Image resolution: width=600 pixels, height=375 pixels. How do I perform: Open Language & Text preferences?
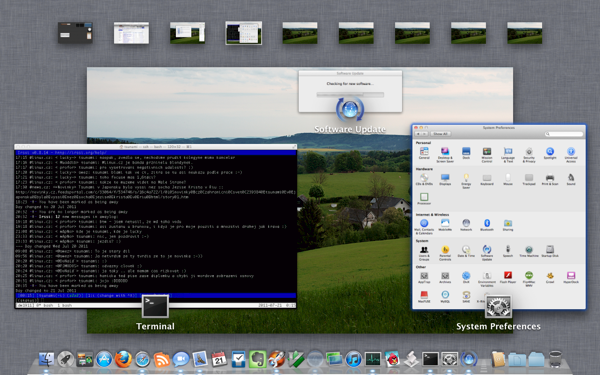pyautogui.click(x=508, y=155)
